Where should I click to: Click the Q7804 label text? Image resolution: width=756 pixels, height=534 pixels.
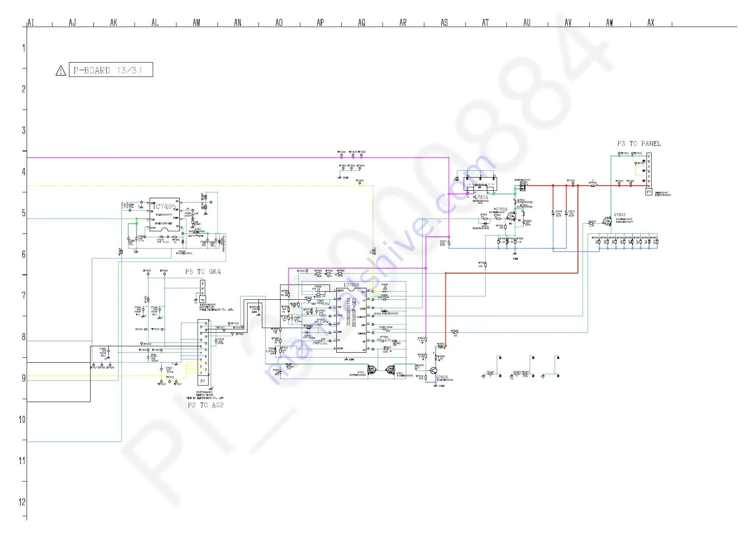click(501, 209)
